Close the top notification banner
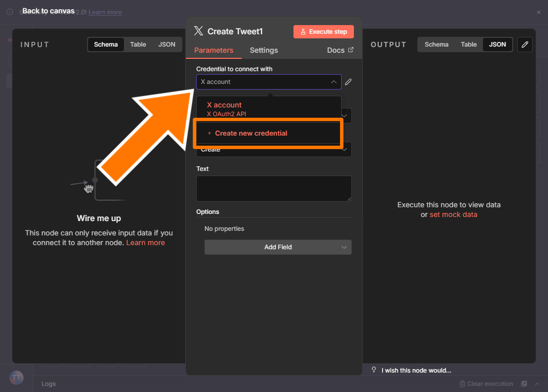The height and width of the screenshot is (392, 548). (538, 12)
